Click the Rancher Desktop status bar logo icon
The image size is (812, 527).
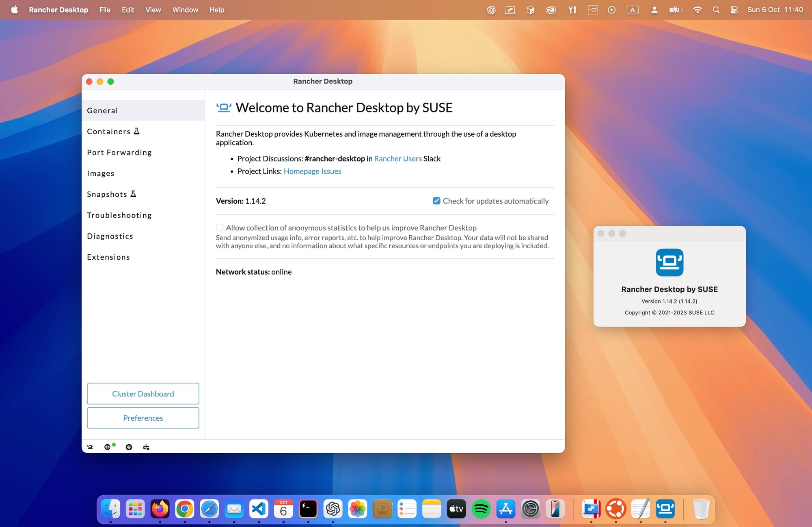click(90, 447)
